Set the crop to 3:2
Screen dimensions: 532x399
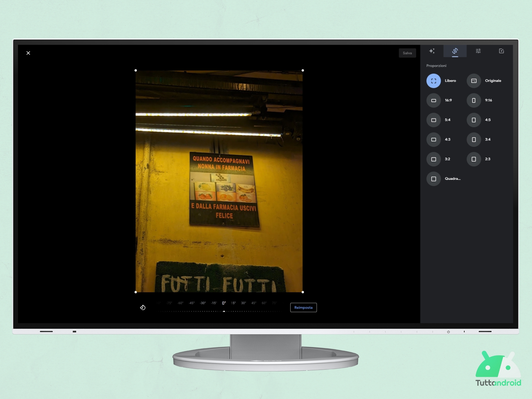coord(433,159)
